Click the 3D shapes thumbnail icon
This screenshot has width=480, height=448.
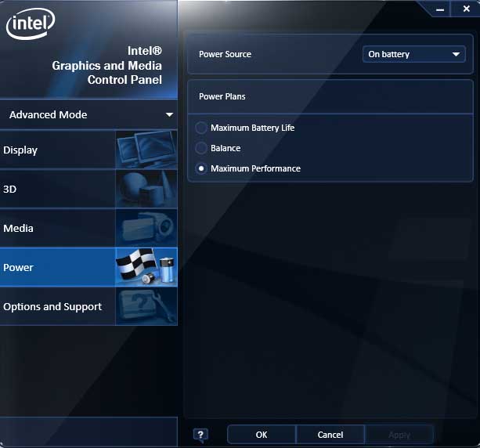tap(146, 189)
